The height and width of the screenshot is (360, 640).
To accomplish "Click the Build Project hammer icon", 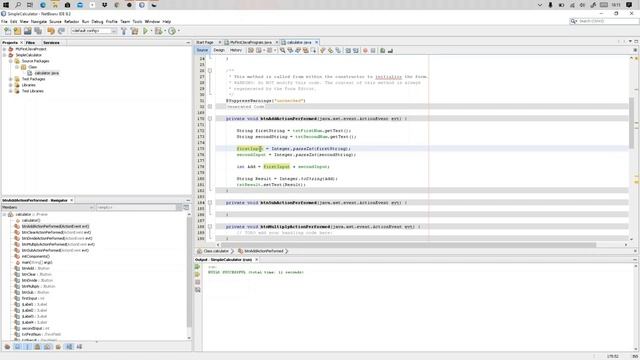I will [x=124, y=31].
